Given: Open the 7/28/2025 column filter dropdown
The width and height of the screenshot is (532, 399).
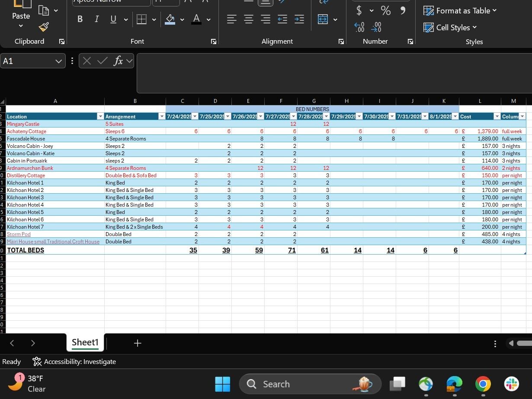Looking at the screenshot, I should coord(326,117).
